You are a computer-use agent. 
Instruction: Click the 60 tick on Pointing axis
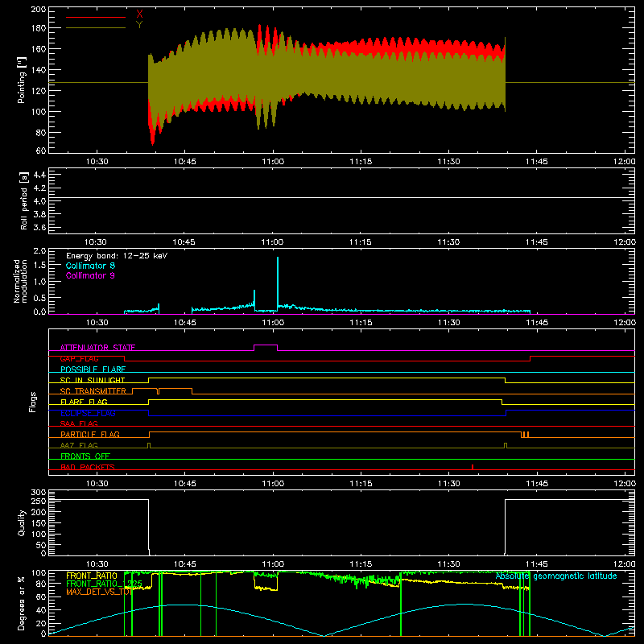[x=41, y=151]
